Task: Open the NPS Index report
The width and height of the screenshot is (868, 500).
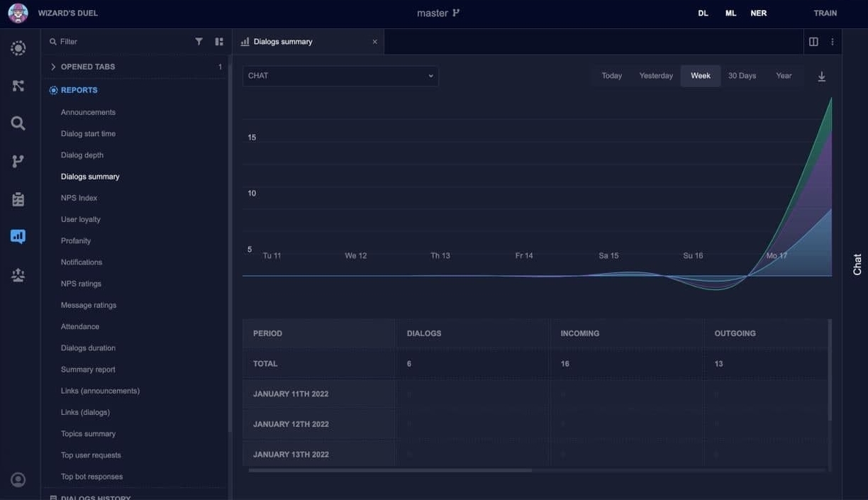Action: 79,198
